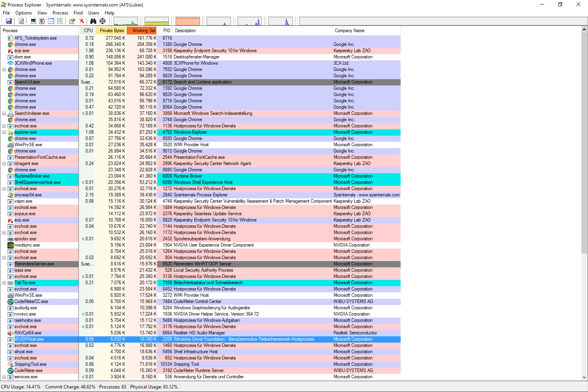Click the procexp64.exe process icon
Image resolution: width=588 pixels, height=392 pixels.
click(x=11, y=195)
